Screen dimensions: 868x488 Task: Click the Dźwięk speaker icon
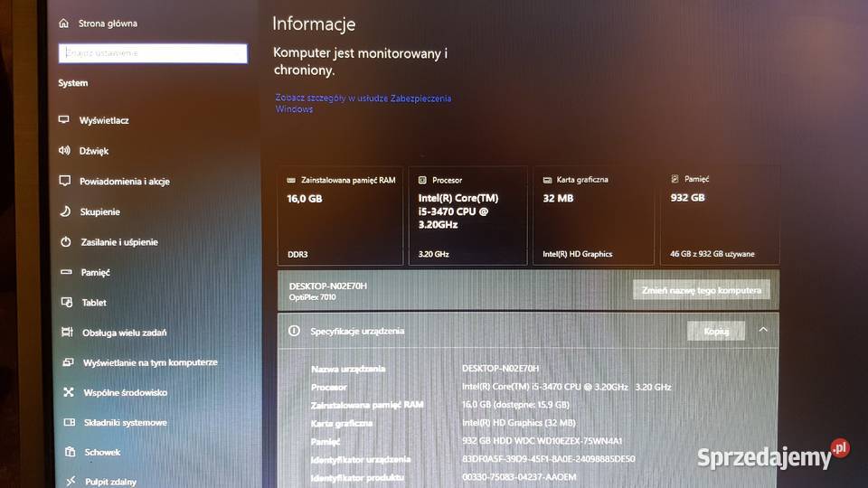(x=64, y=150)
